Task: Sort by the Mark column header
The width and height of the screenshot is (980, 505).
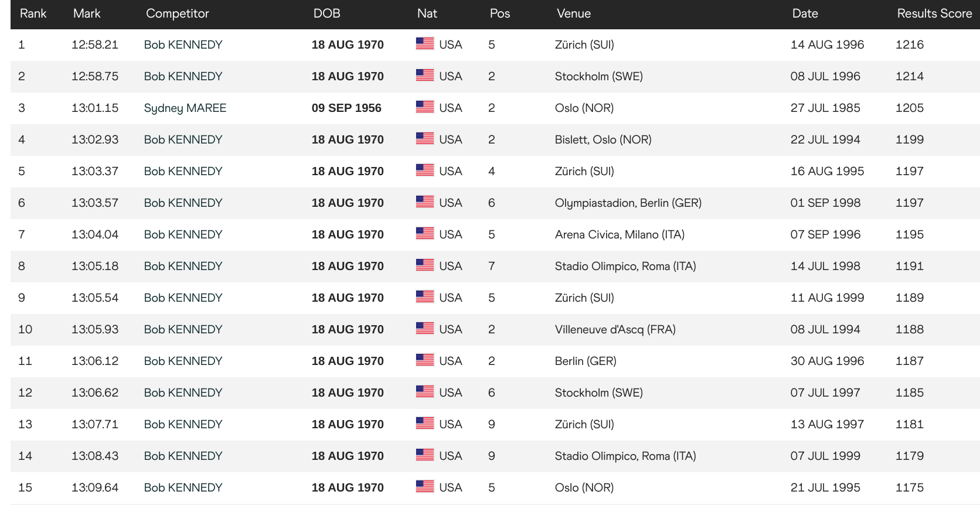Action: point(87,13)
